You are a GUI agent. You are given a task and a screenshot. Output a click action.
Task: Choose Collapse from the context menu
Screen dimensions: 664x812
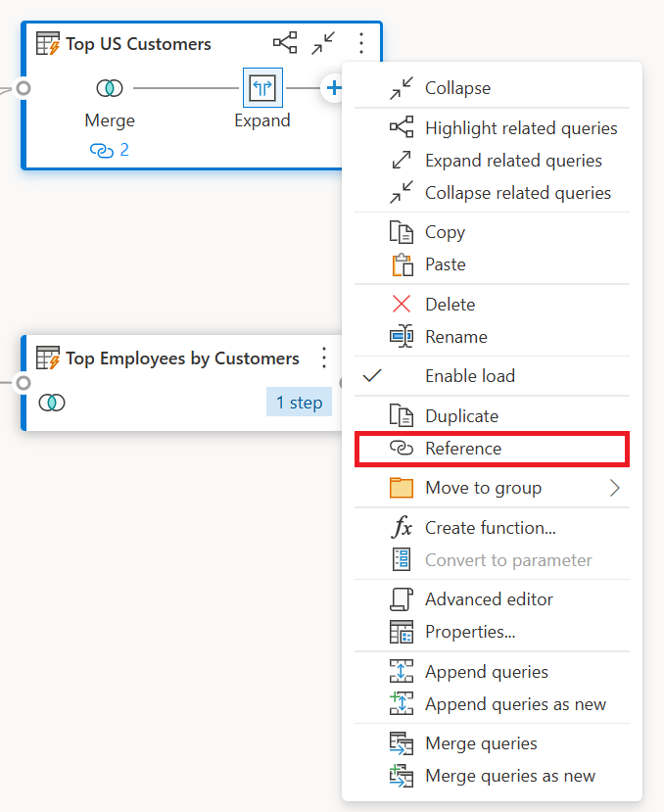(x=492, y=88)
